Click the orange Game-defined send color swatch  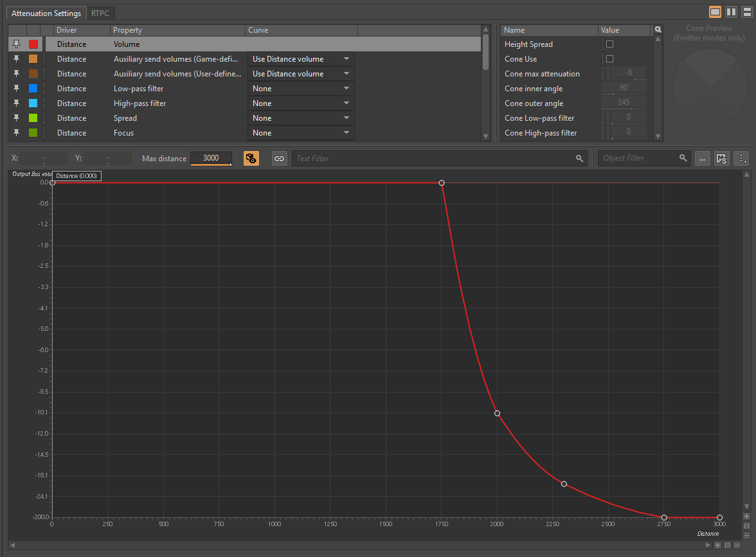[33, 59]
